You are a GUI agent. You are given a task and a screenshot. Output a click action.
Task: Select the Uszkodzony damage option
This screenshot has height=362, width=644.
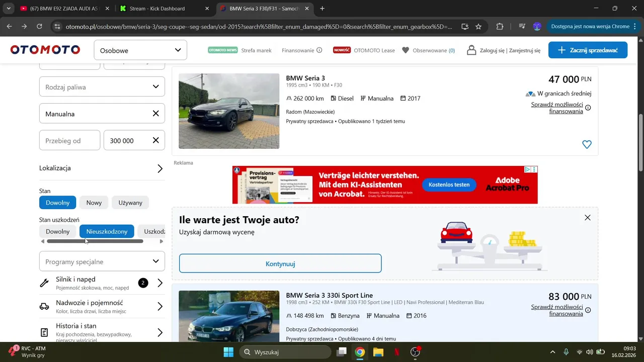(x=151, y=231)
